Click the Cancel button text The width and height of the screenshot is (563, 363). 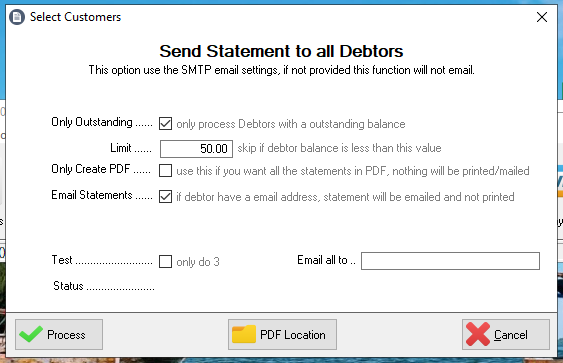coord(511,335)
